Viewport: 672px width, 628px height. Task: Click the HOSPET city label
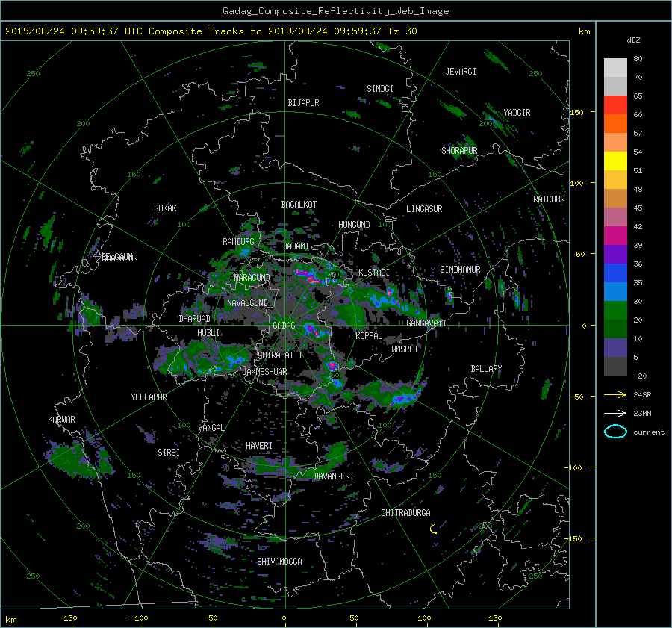click(x=405, y=349)
